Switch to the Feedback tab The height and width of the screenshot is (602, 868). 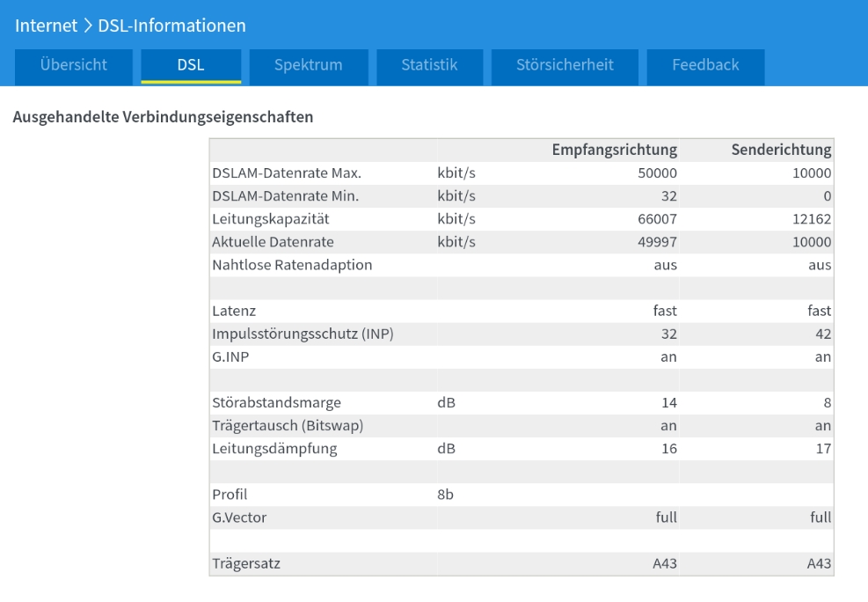coord(705,65)
